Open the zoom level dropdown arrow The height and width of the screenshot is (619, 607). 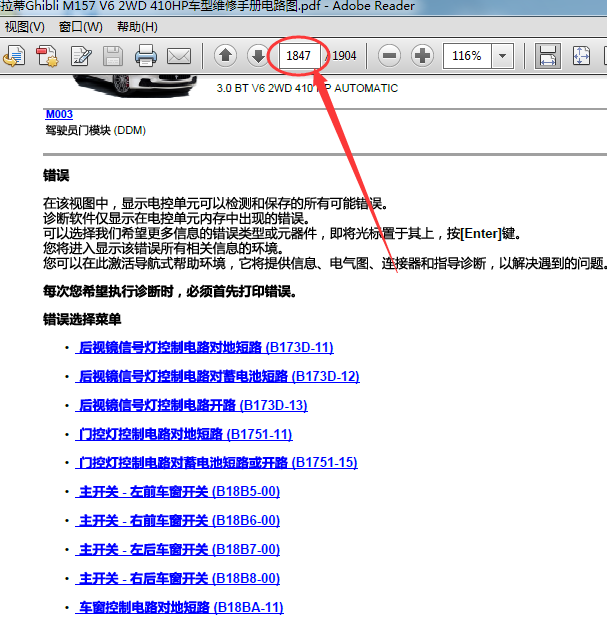click(502, 56)
